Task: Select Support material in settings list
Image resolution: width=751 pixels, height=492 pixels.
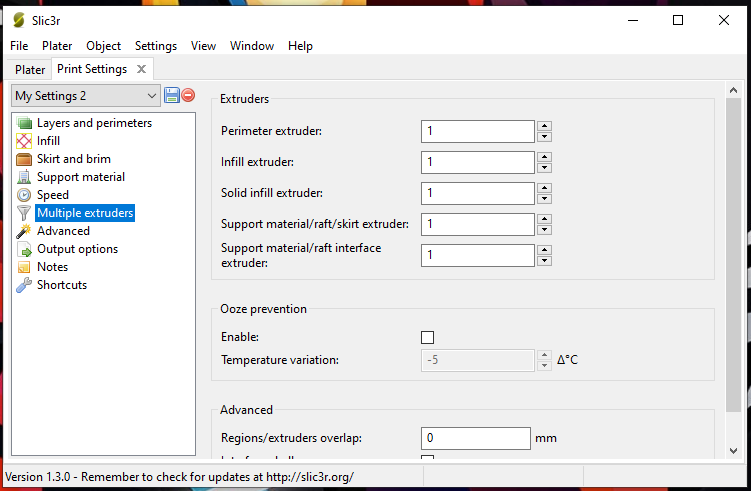Action: coord(81,177)
